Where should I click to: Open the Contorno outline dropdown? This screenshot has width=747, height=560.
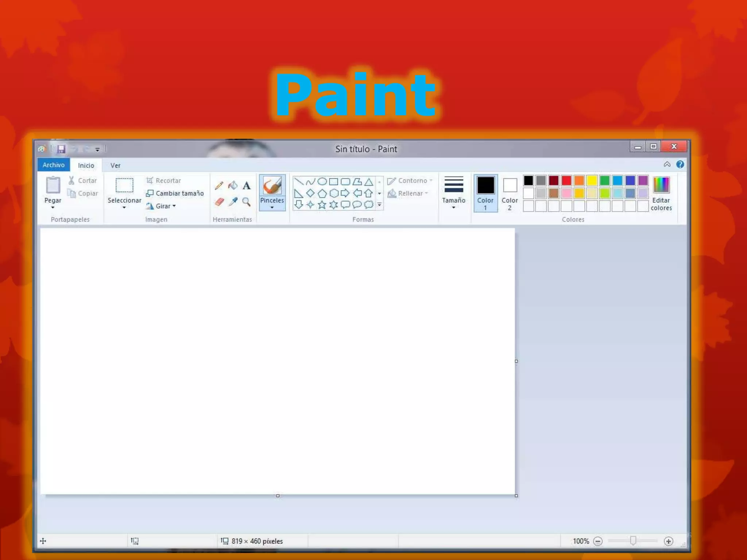410,181
